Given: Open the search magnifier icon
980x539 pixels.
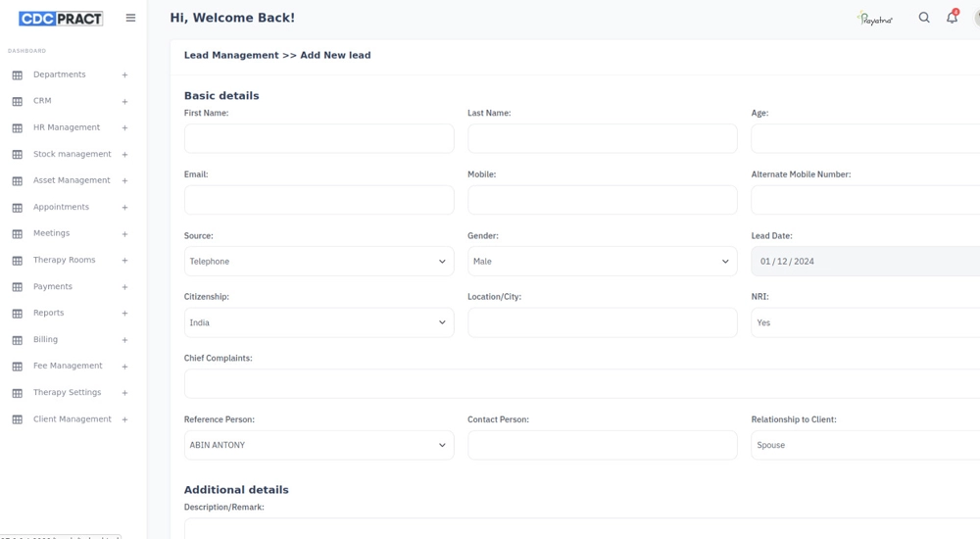Looking at the screenshot, I should tap(924, 18).
